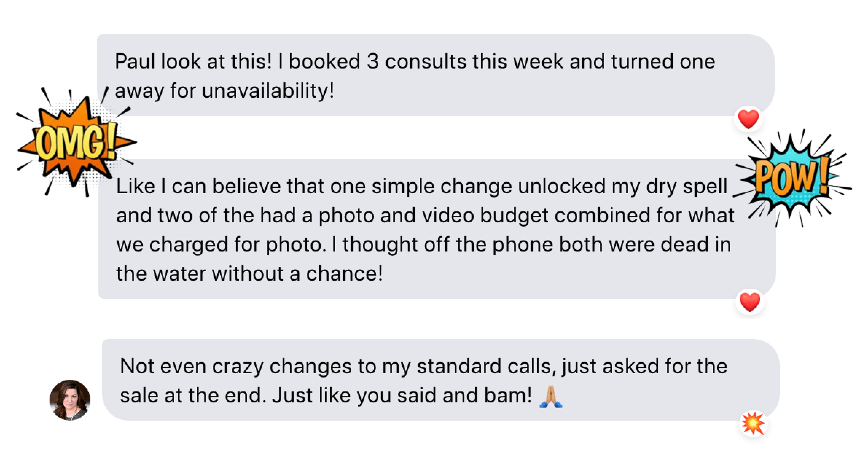
Task: Open the explosion reaction on the last message
Action: click(753, 424)
